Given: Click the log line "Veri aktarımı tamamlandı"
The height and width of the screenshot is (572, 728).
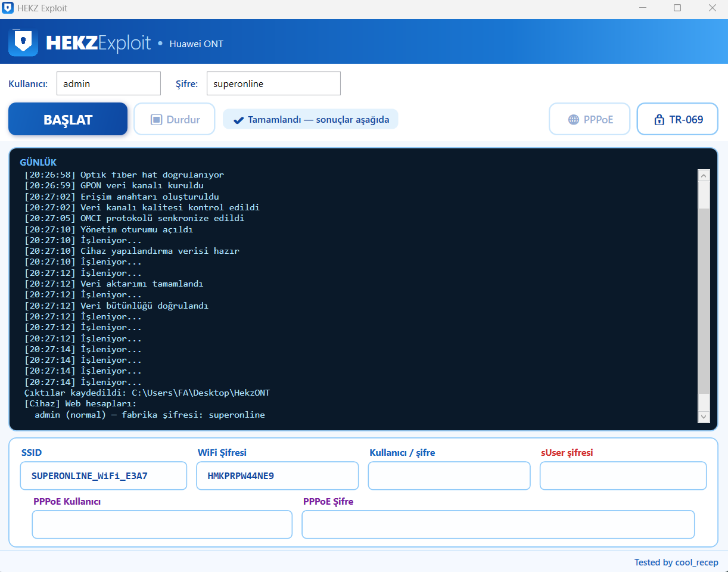Looking at the screenshot, I should (x=114, y=284).
